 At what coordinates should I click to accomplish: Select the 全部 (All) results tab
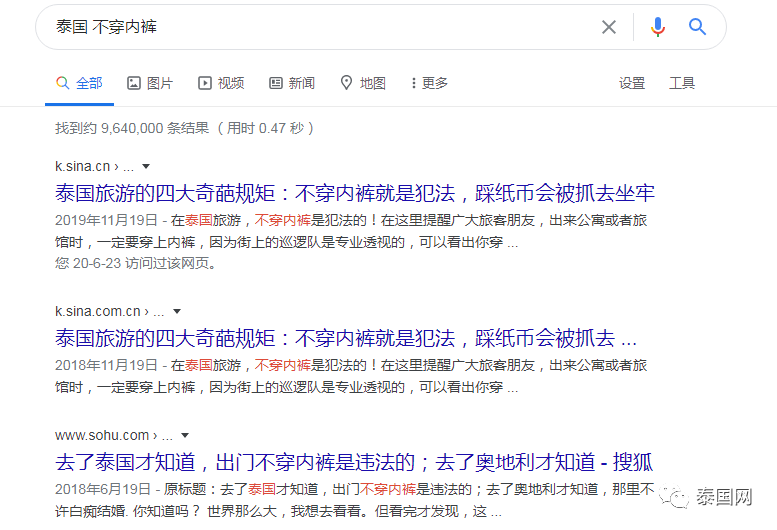(x=79, y=83)
